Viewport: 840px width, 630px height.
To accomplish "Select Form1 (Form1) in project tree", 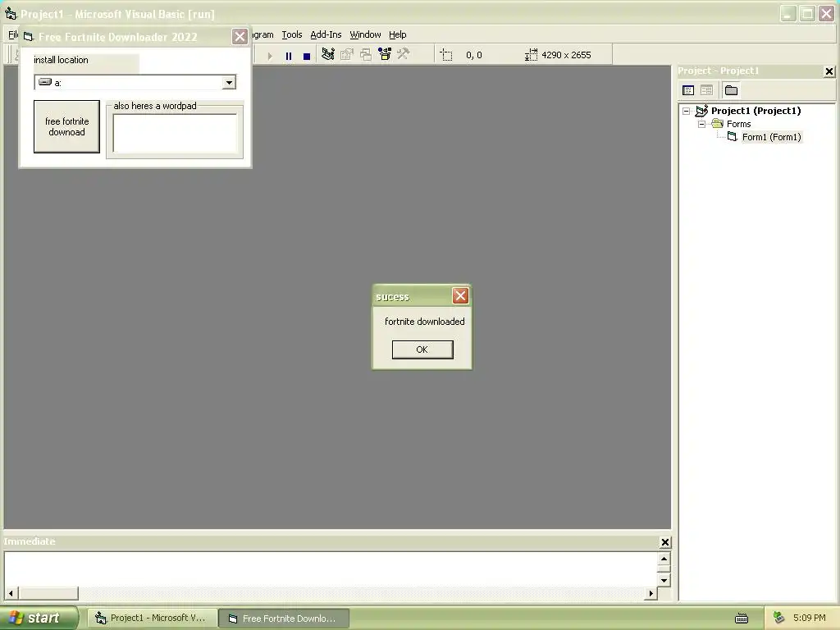I will click(x=771, y=137).
